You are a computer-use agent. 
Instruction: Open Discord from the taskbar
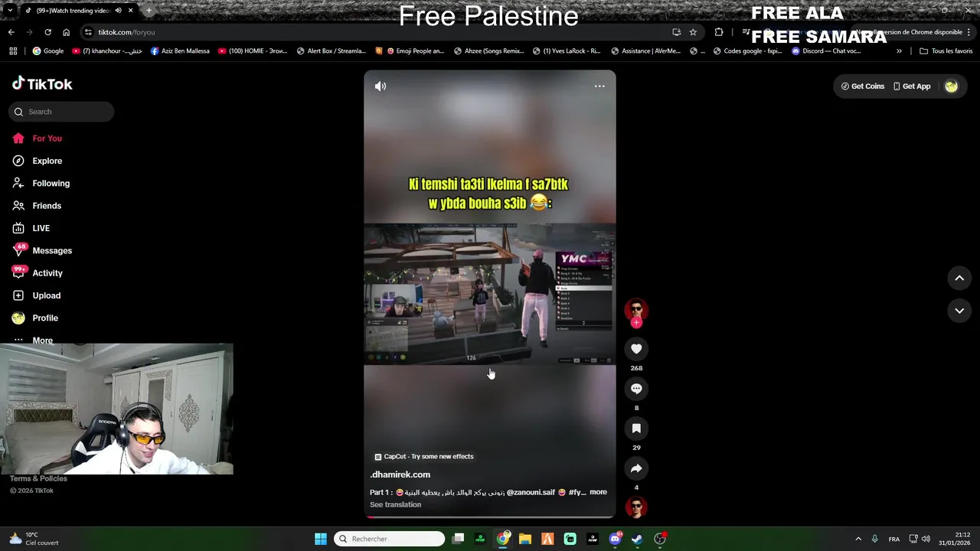pos(615,539)
